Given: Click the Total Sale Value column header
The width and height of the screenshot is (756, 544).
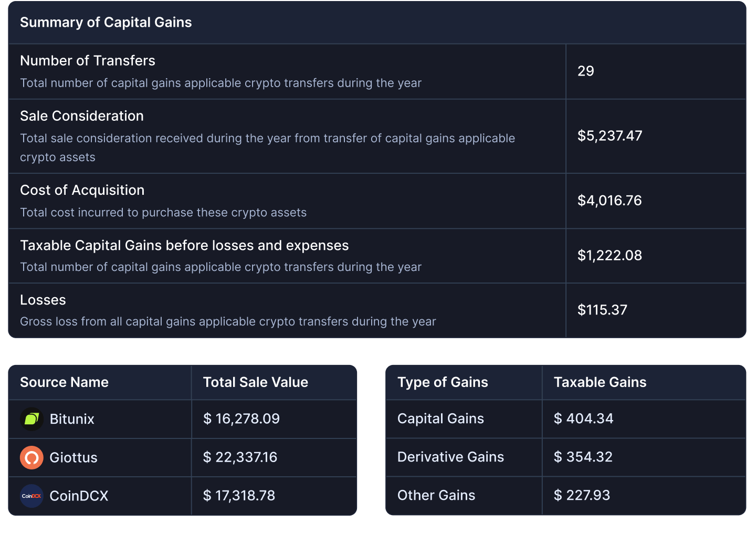Looking at the screenshot, I should tap(255, 382).
